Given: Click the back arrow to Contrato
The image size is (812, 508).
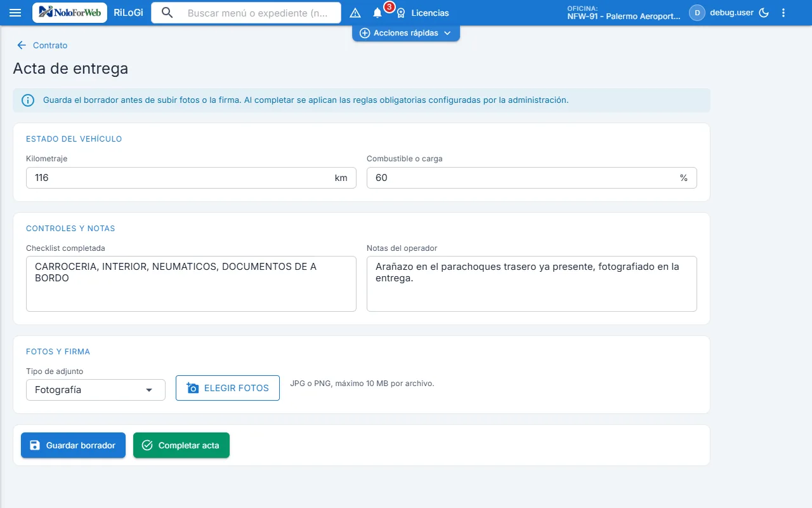Looking at the screenshot, I should tap(22, 45).
